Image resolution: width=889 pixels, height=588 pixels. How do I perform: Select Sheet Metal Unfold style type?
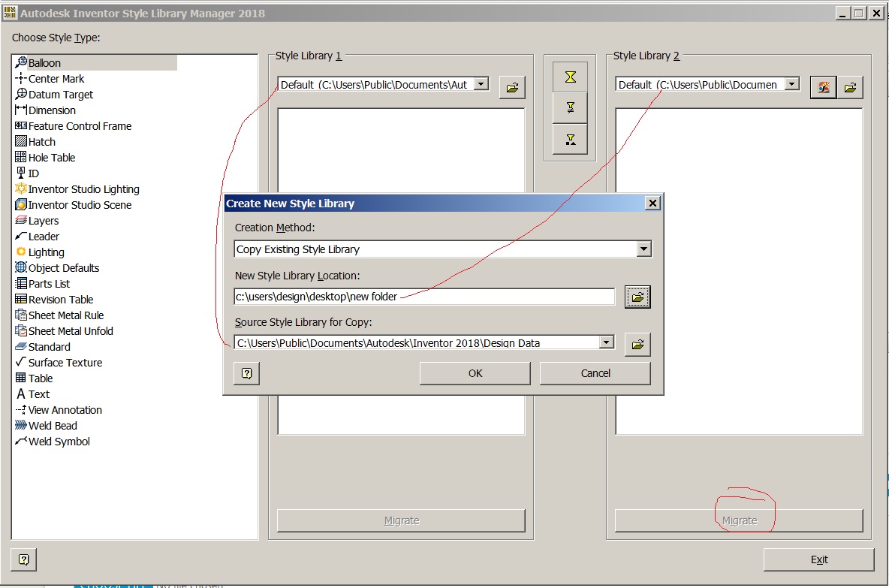64,331
